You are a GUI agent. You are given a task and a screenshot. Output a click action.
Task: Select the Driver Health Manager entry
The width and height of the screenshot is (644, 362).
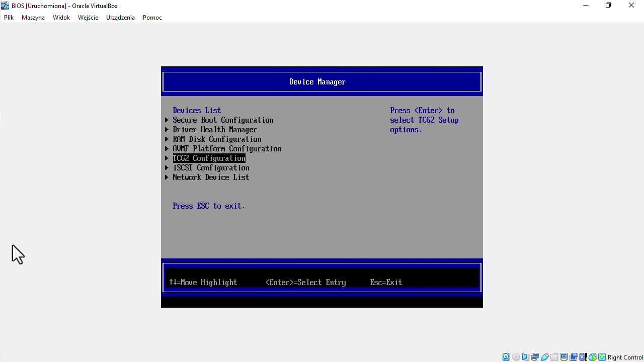point(215,129)
